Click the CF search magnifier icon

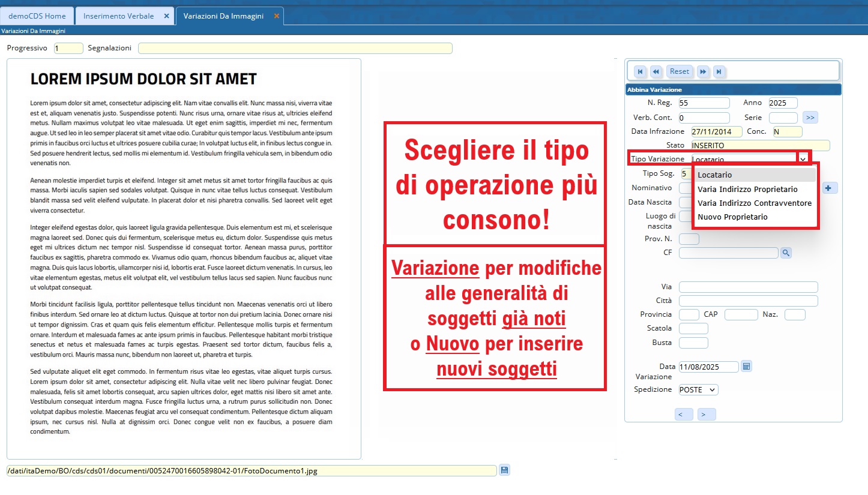pos(786,253)
